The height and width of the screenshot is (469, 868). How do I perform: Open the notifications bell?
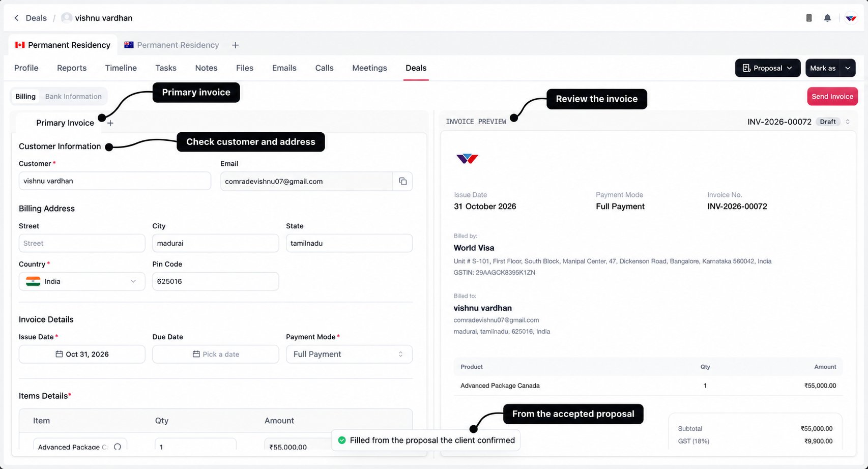[x=827, y=18]
